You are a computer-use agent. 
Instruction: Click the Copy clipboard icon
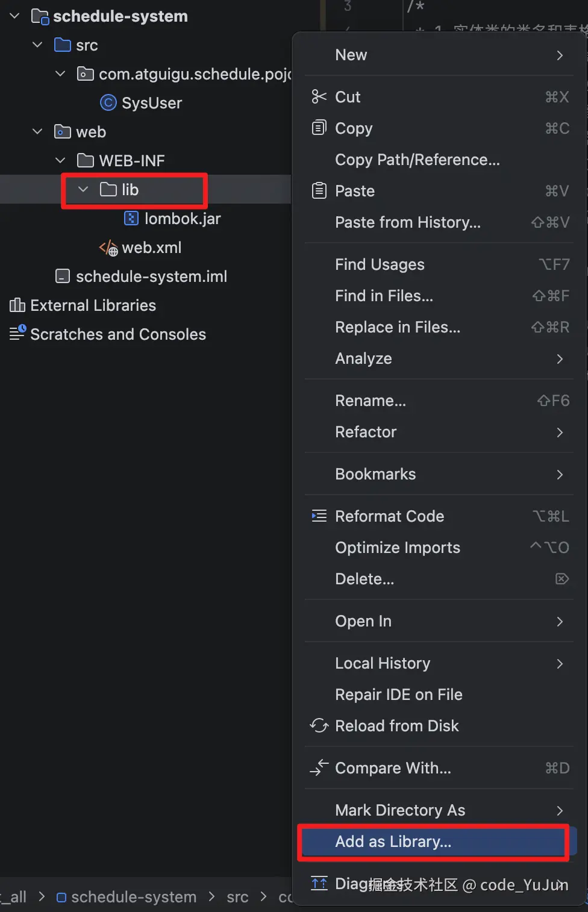coord(319,128)
